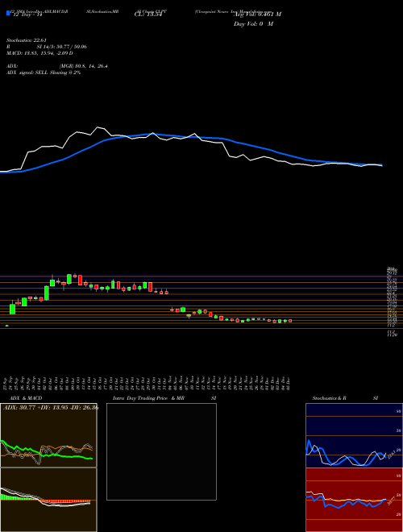Click 'ADX: 30.77 +DY: 13.95 -DY: 26.36' readout
The height and width of the screenshot is (532, 403).
pyautogui.click(x=51, y=408)
